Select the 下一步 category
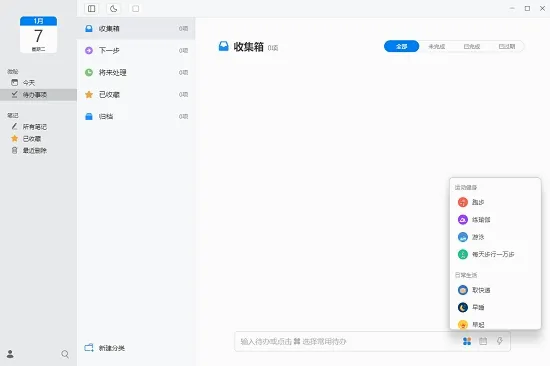This screenshot has width=550, height=366. pos(136,51)
